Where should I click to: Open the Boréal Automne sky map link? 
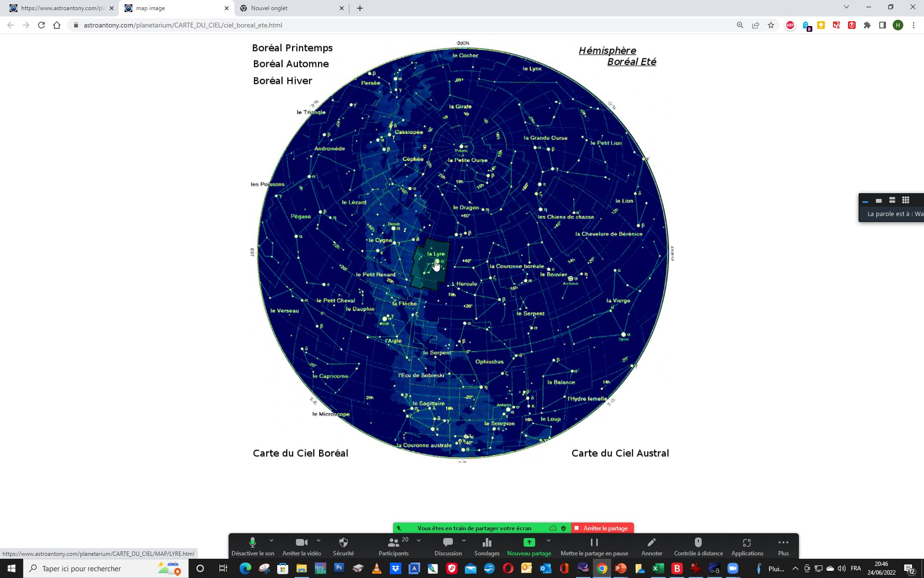pyautogui.click(x=291, y=64)
